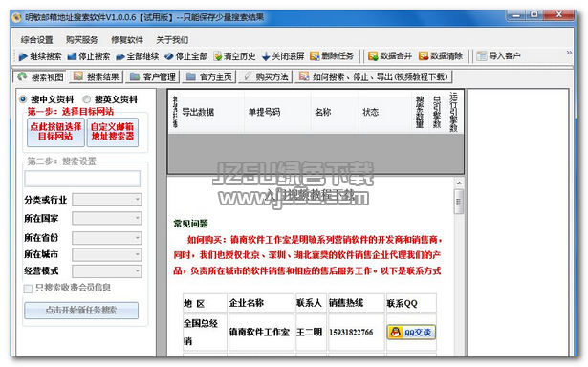Click the 王二明 contact cell
Screen dimensions: 588x367
point(310,333)
